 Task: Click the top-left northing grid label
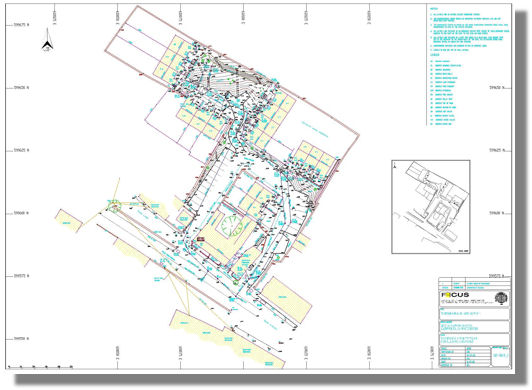point(21,25)
